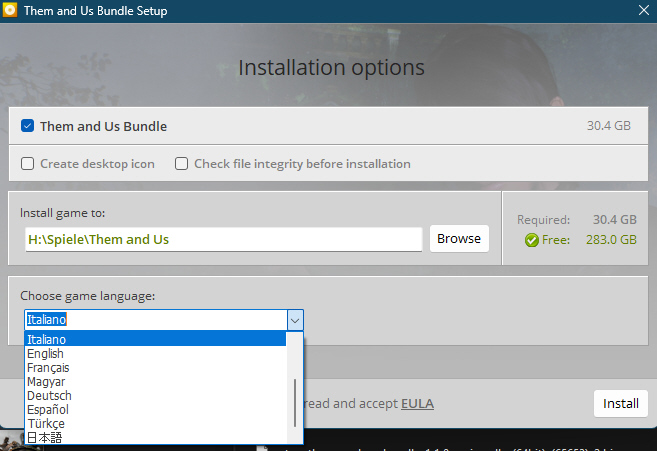657x451 pixels.
Task: Click the green free-space checkmark icon
Action: click(x=532, y=240)
